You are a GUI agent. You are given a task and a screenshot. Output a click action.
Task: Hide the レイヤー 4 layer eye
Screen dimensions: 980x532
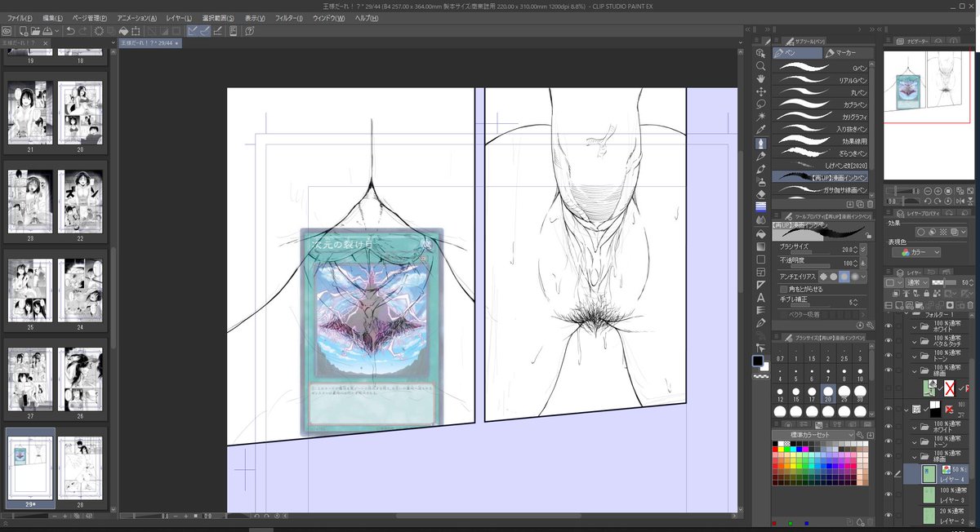pos(889,474)
